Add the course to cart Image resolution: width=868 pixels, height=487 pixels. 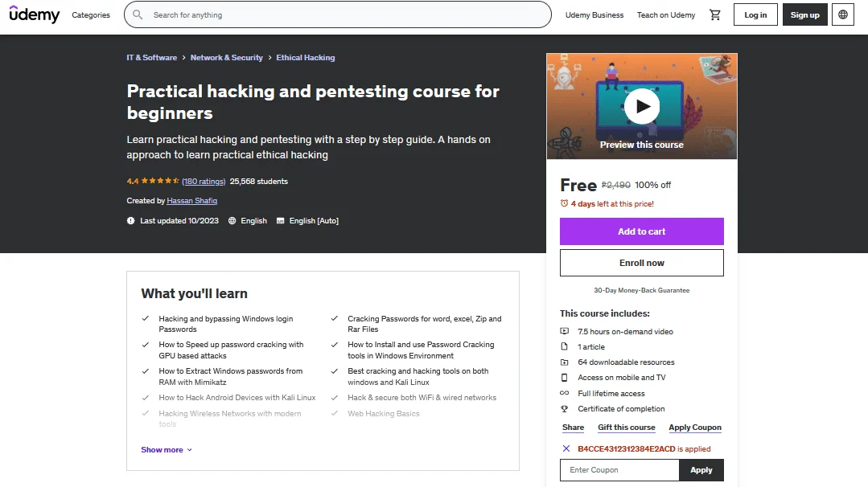click(642, 231)
